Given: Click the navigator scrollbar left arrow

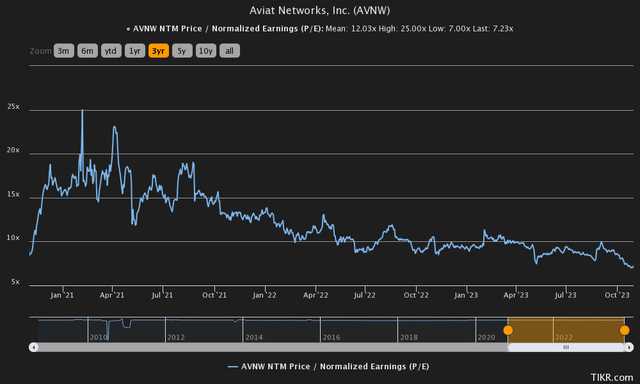Looking at the screenshot, I should (33, 347).
